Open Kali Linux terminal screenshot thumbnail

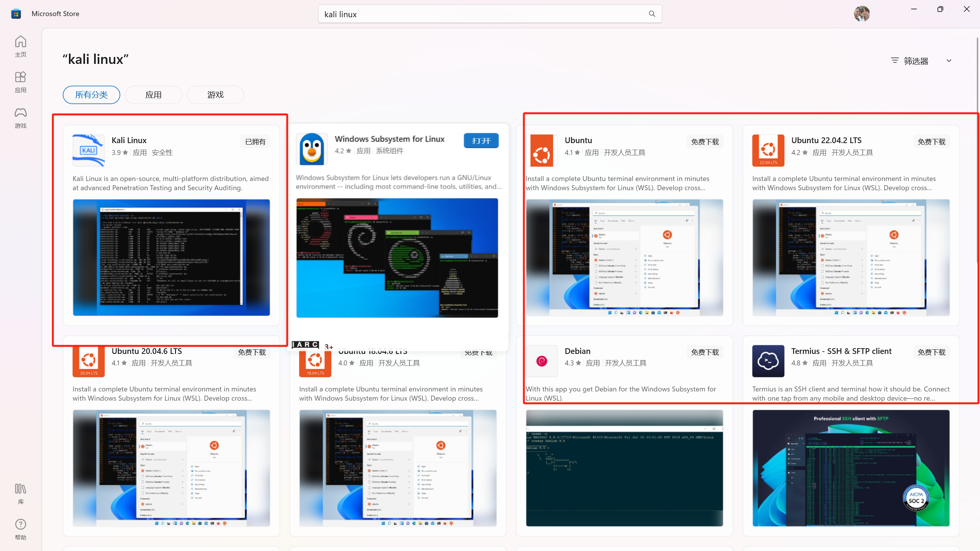coord(171,257)
